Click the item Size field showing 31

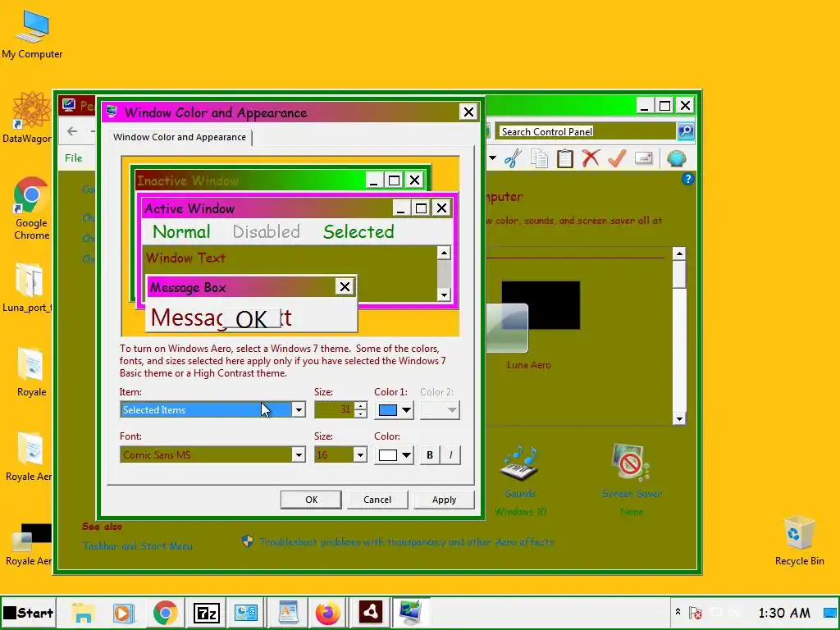[335, 410]
